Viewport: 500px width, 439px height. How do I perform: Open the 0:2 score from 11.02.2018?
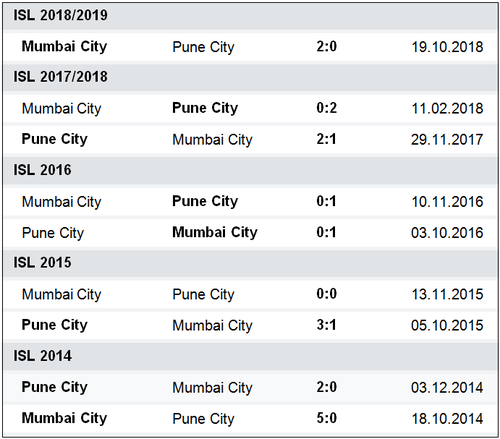[x=327, y=108]
